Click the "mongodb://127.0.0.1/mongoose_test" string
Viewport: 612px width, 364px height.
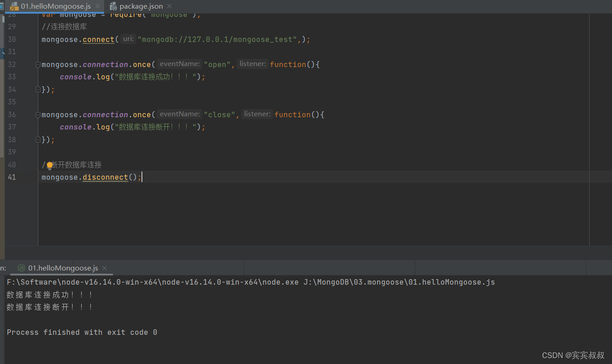(217, 40)
